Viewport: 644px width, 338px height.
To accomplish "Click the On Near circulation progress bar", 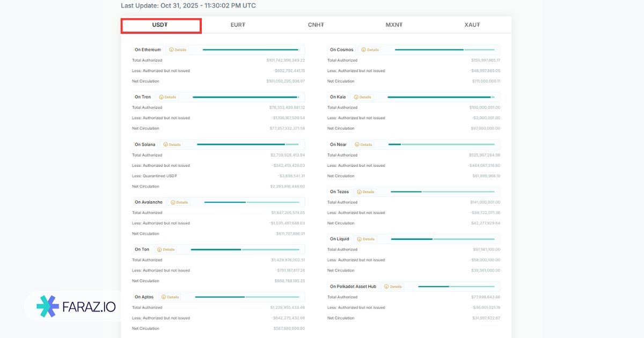I will [441, 144].
